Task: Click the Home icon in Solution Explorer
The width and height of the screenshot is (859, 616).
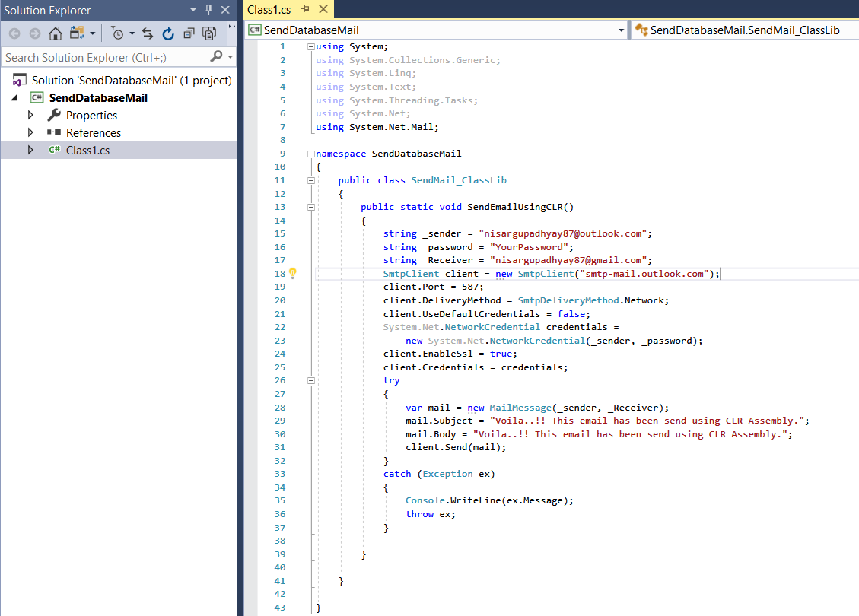Action: tap(55, 33)
